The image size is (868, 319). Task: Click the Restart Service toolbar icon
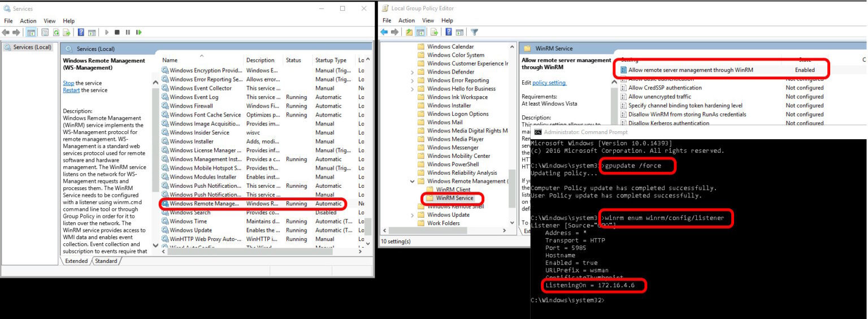[x=138, y=32]
